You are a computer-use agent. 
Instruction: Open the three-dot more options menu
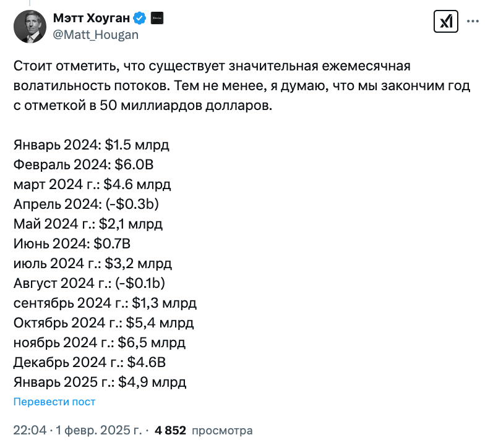click(x=473, y=22)
